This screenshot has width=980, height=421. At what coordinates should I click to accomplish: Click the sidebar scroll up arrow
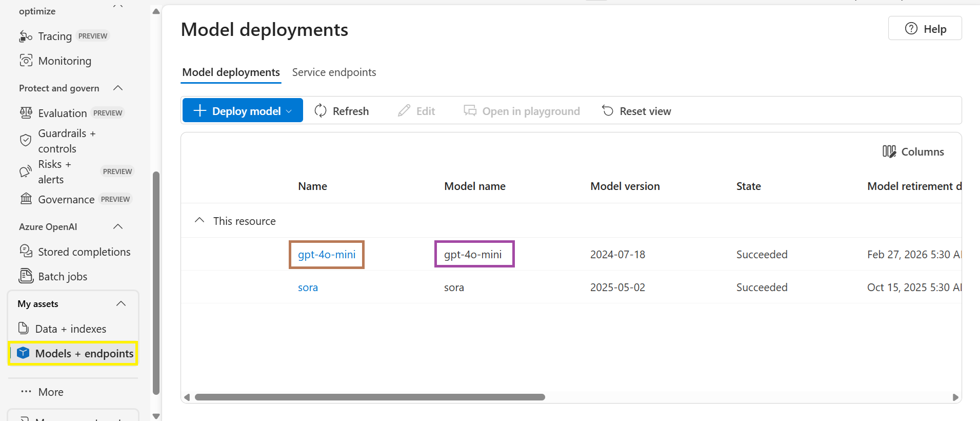click(x=156, y=11)
